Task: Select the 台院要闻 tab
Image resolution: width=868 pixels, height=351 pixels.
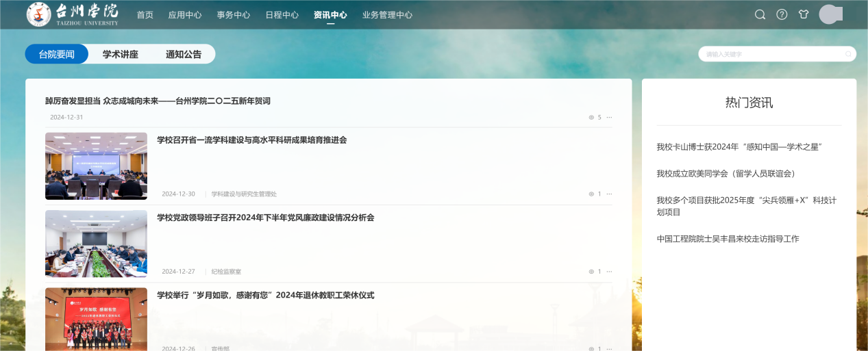Action: click(57, 54)
